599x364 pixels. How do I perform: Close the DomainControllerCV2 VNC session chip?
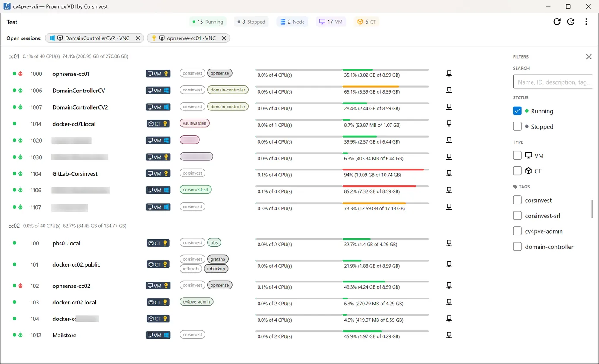tap(138, 38)
